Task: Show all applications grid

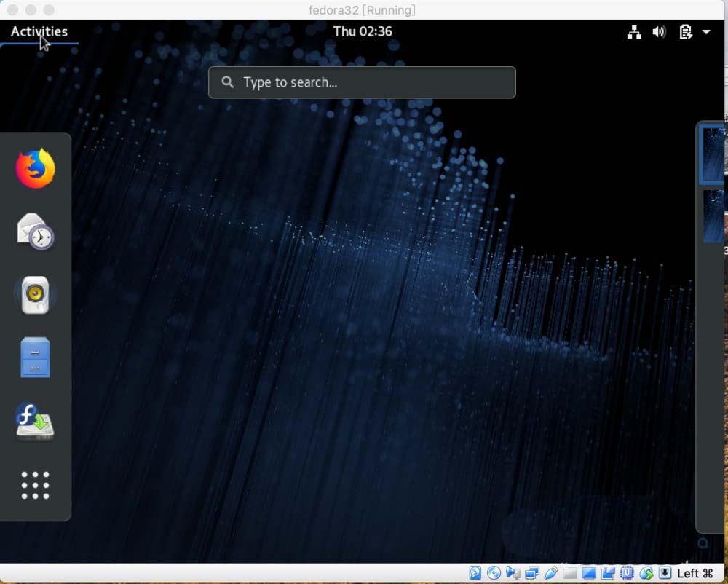Action: 36,485
